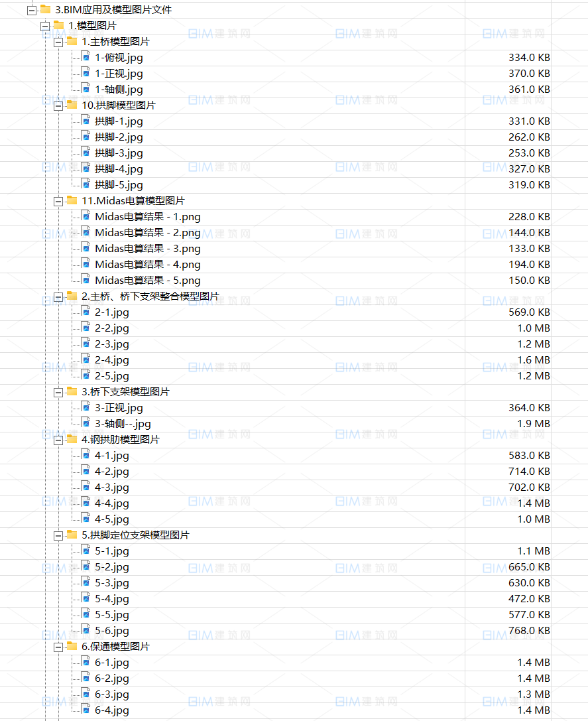588x721 pixels.
Task: Click the PNG icon for Midas电算结果 - 2.png
Action: coord(86,232)
